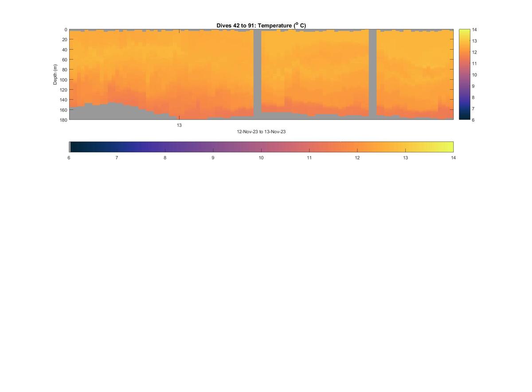Click the vertical colorbar tick label '12'
The width and height of the screenshot is (532, 392).
tap(474, 52)
